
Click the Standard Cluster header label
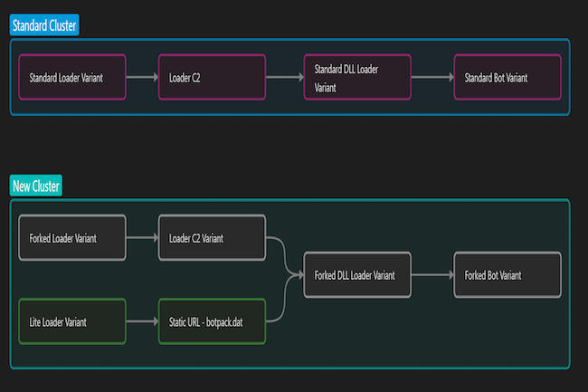pos(44,24)
